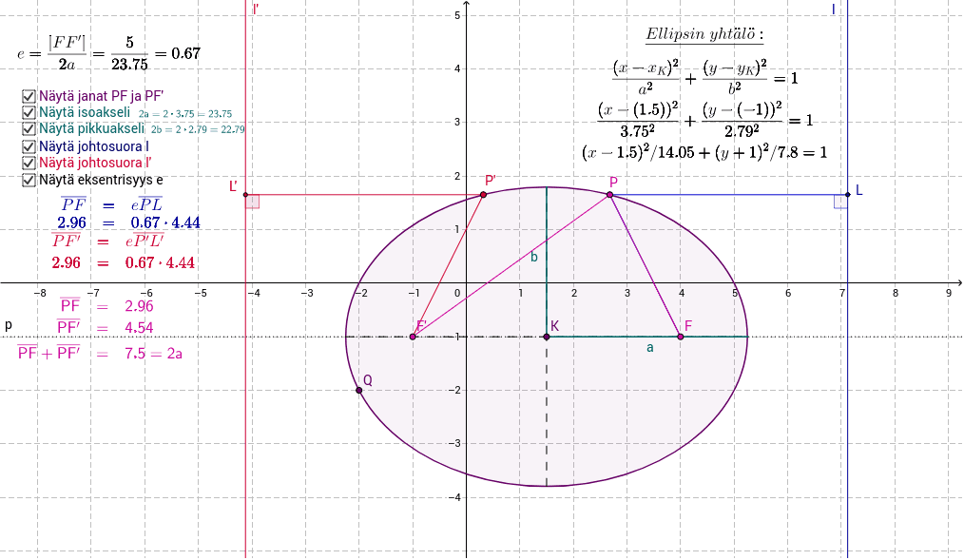964x560 pixels.
Task: Disable the 'Näytä eksentrisyys e' checkbox
Action: (29, 180)
